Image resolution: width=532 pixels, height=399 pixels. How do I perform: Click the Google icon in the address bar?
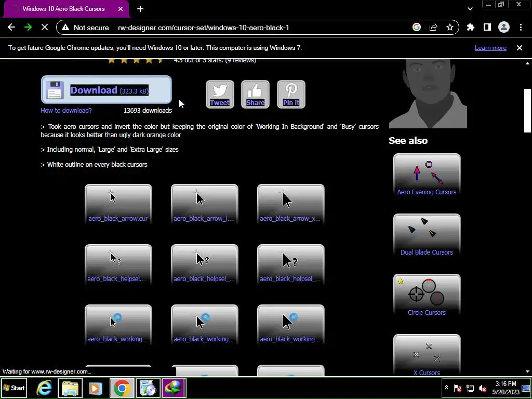417,28
